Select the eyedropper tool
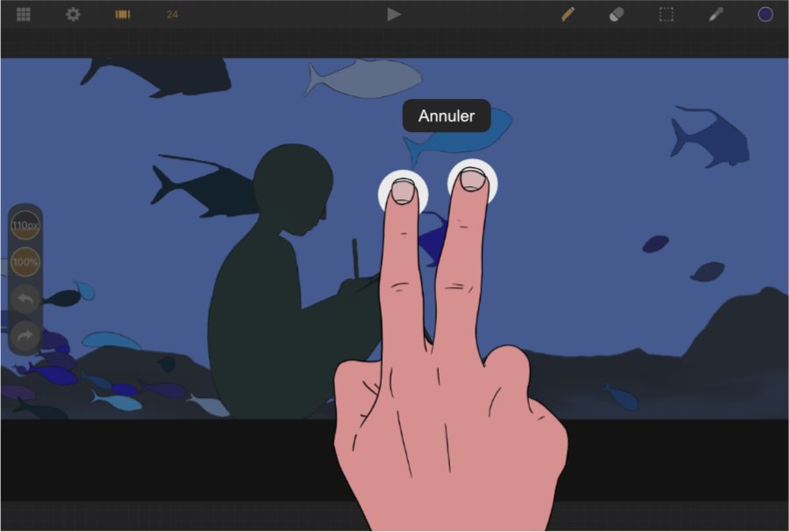The height and width of the screenshot is (532, 789). (715, 15)
